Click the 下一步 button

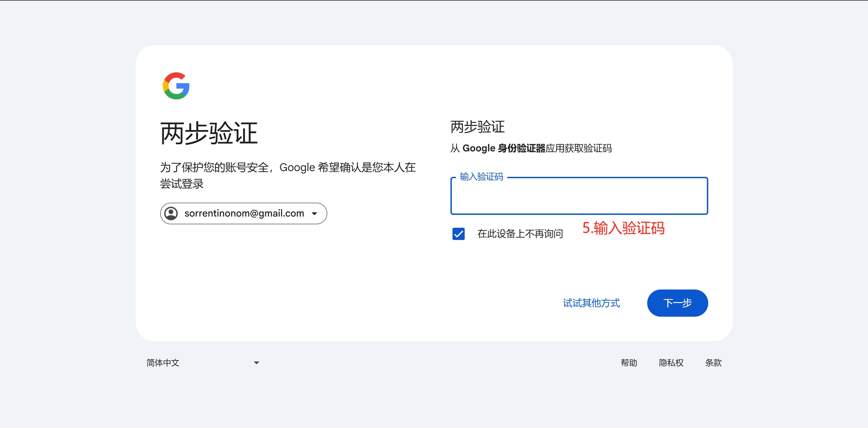click(x=677, y=303)
